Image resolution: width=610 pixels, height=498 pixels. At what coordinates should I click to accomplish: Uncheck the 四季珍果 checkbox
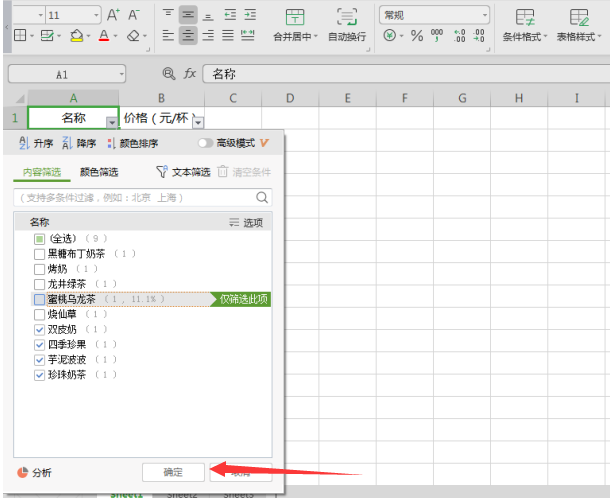[x=39, y=345]
